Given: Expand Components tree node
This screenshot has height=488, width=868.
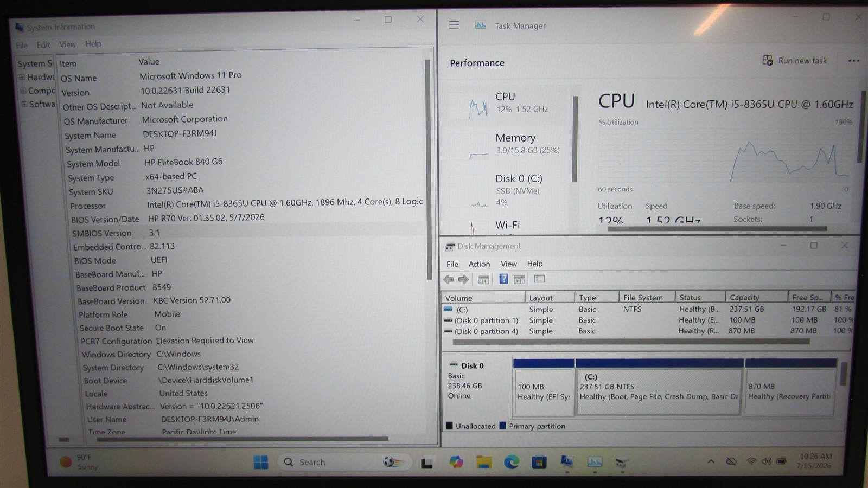Looking at the screenshot, I should (23, 91).
